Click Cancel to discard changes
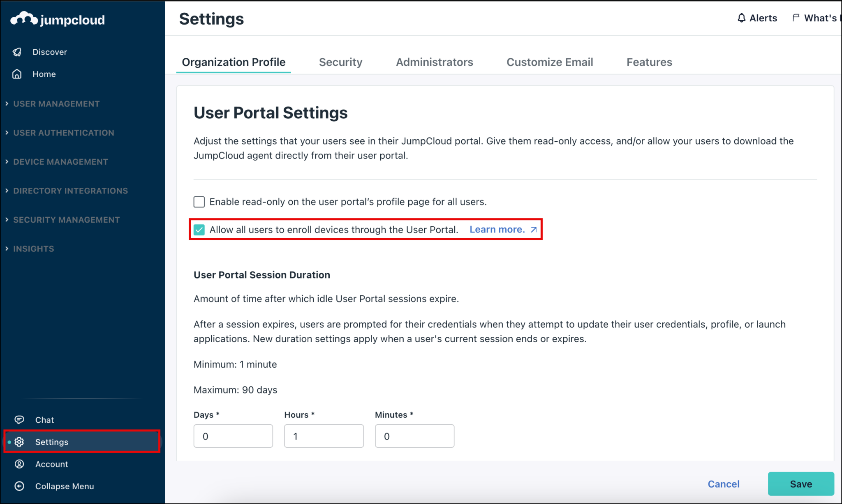 click(723, 483)
